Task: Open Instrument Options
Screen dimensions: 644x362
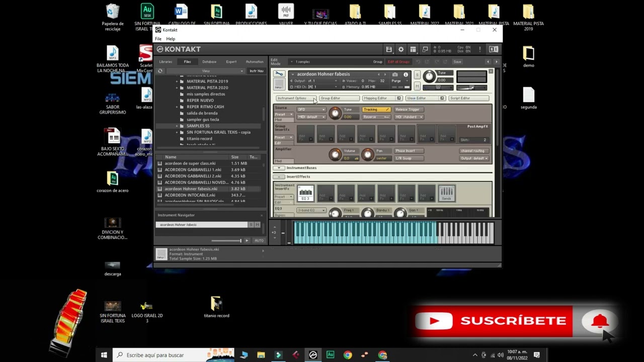Action: click(x=296, y=98)
